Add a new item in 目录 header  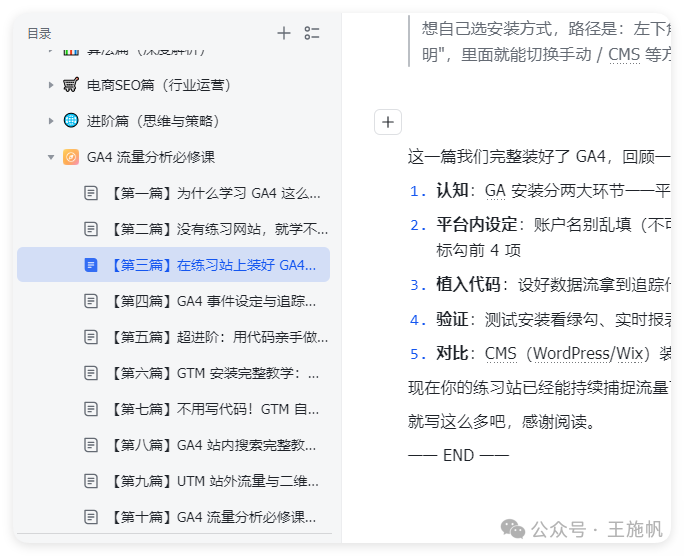coord(284,33)
